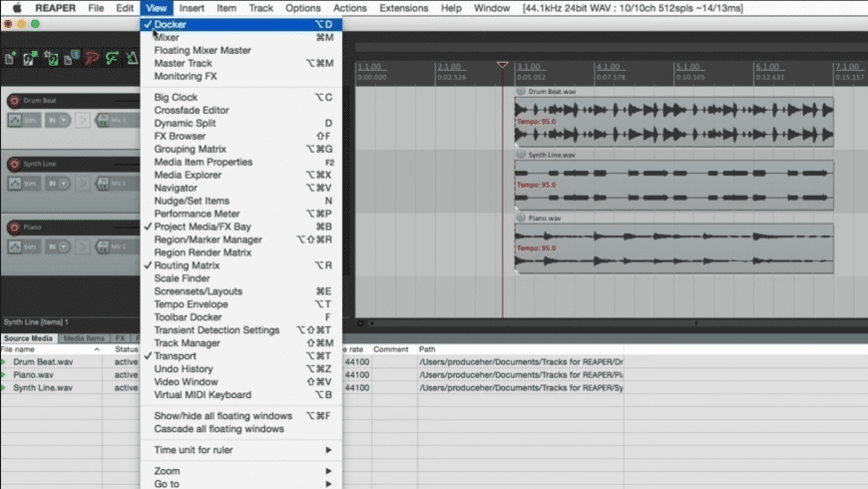Click the Save Project toolbar icon
The width and height of the screenshot is (868, 489).
coord(51,58)
